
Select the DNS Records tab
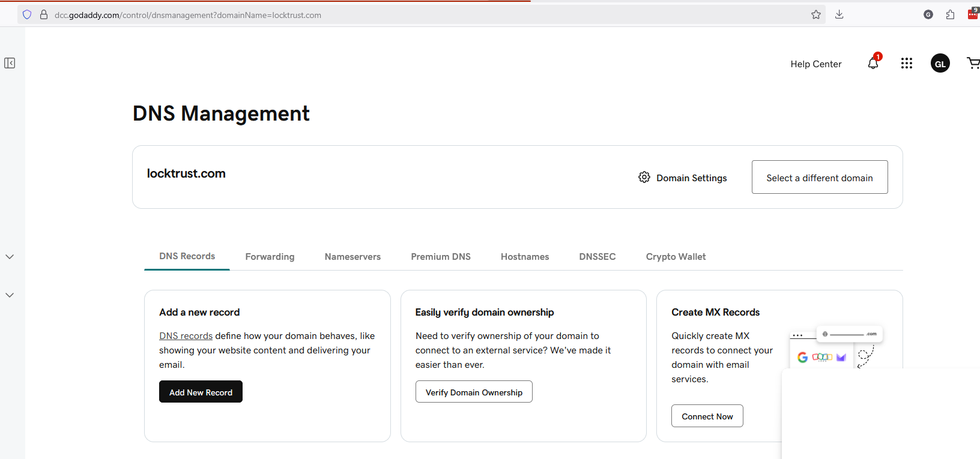[x=187, y=256]
